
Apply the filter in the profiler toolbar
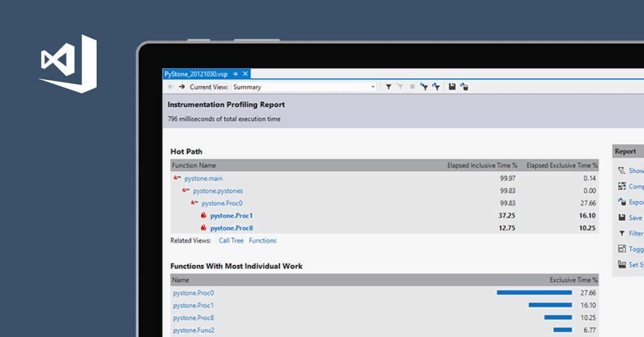tap(389, 86)
